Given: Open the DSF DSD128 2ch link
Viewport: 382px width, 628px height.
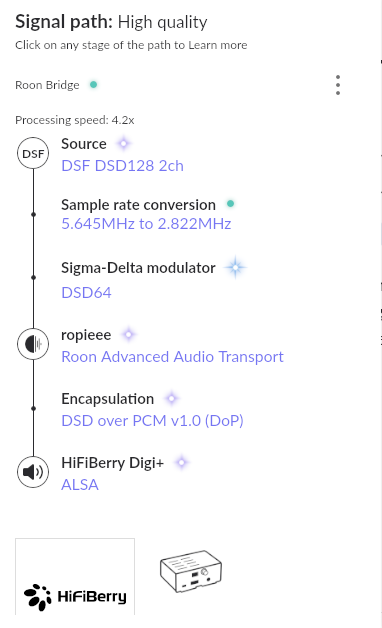Looking at the screenshot, I should [123, 166].
